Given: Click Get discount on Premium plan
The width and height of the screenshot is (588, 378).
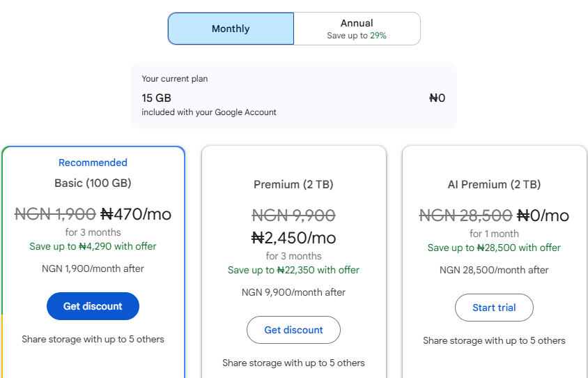Looking at the screenshot, I should click(x=293, y=330).
